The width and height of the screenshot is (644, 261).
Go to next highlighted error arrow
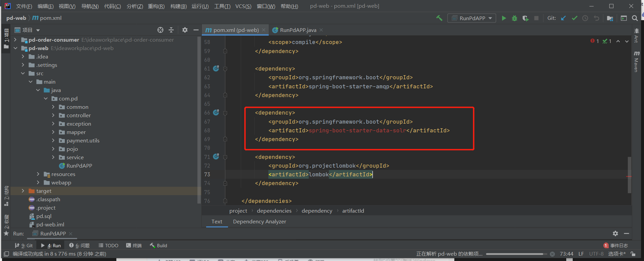[x=627, y=41]
